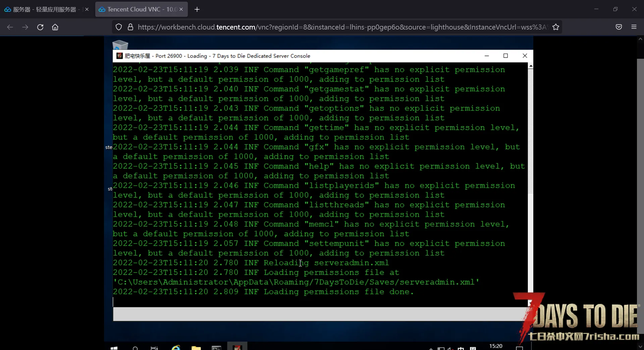Open the browser application menu
The width and height of the screenshot is (644, 350).
634,27
